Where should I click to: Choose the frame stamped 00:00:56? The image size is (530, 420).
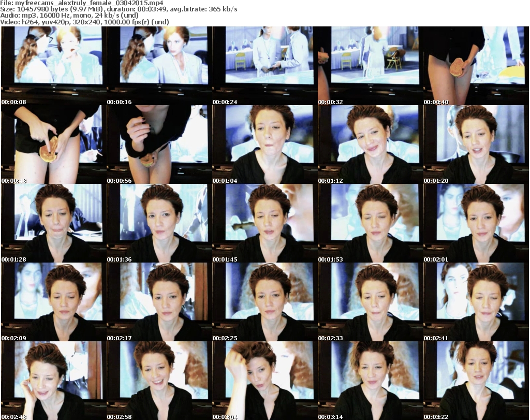pyautogui.click(x=159, y=144)
